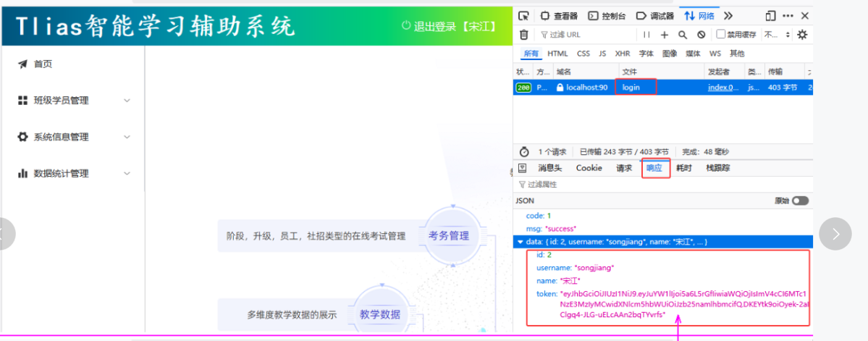This screenshot has width=868, height=341.
Task: Enable the 禁用缓存 checkbox
Action: (x=721, y=35)
